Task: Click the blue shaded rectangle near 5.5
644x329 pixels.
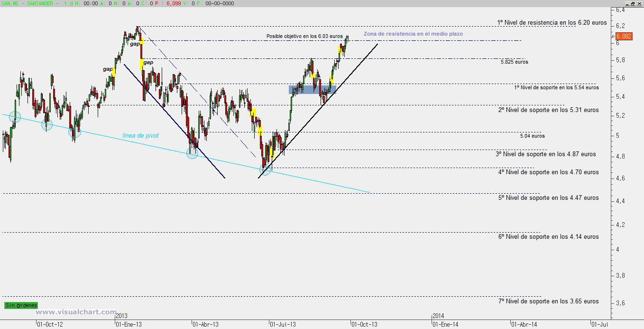Action: tap(313, 89)
